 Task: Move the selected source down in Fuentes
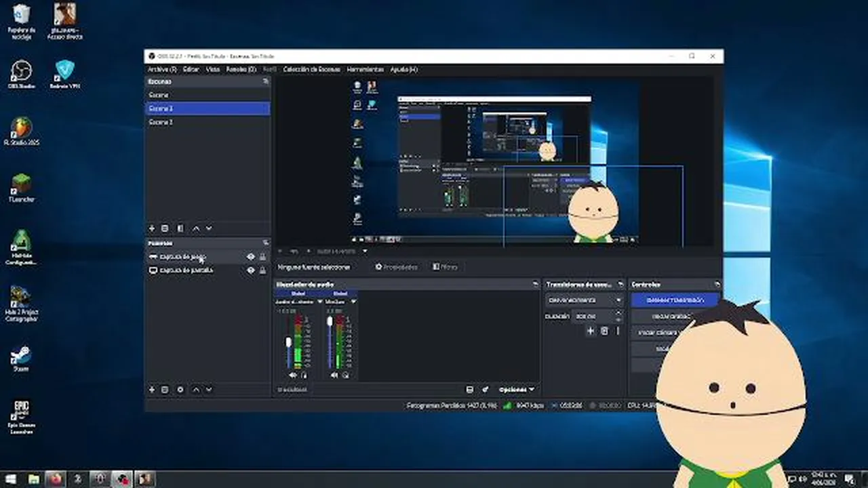click(x=209, y=390)
